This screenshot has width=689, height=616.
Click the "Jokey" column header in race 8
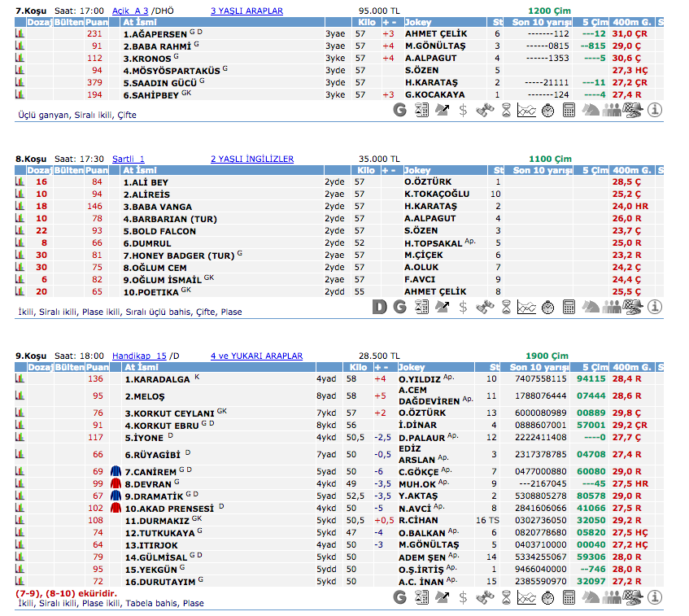pos(417,170)
